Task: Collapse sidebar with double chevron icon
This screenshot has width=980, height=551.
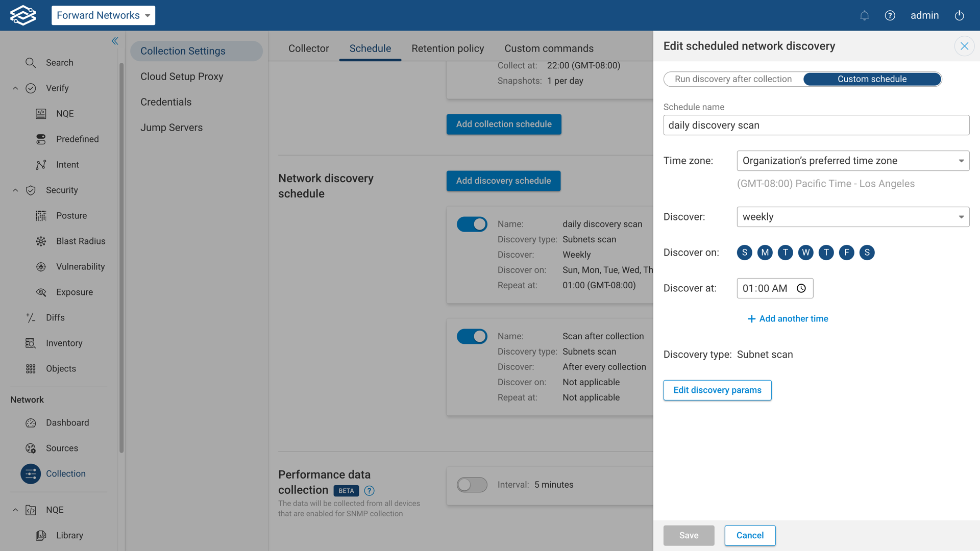Action: [x=115, y=41]
